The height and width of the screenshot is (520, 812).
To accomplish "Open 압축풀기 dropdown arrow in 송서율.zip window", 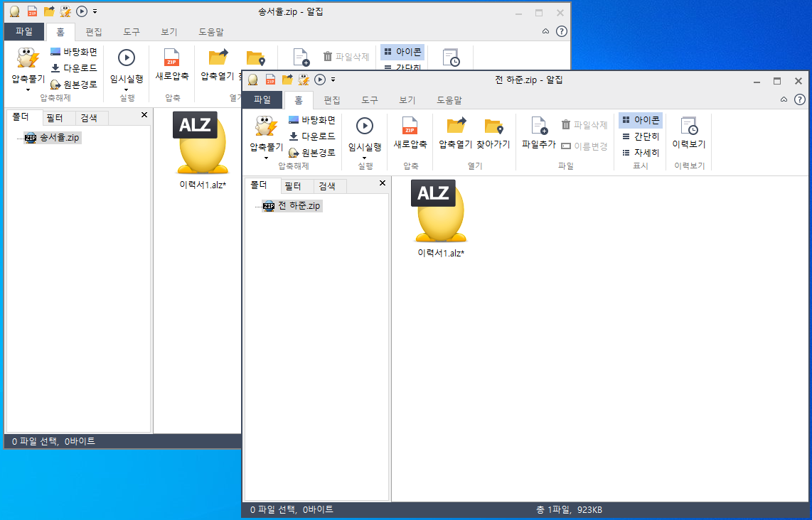I will (x=28, y=90).
